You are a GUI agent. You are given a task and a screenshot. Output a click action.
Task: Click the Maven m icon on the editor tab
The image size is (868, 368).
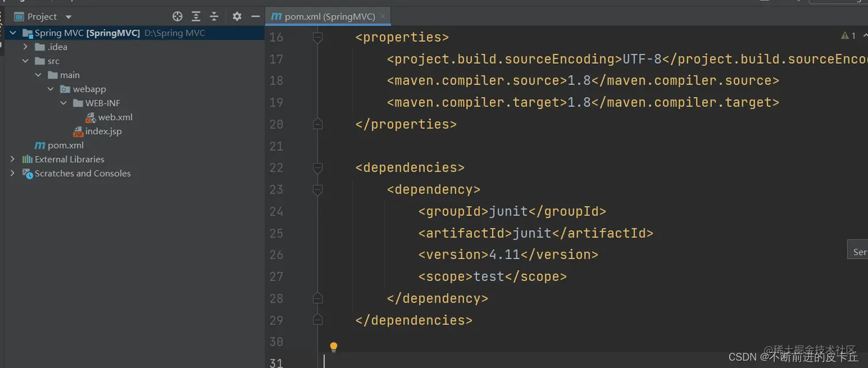coord(276,17)
